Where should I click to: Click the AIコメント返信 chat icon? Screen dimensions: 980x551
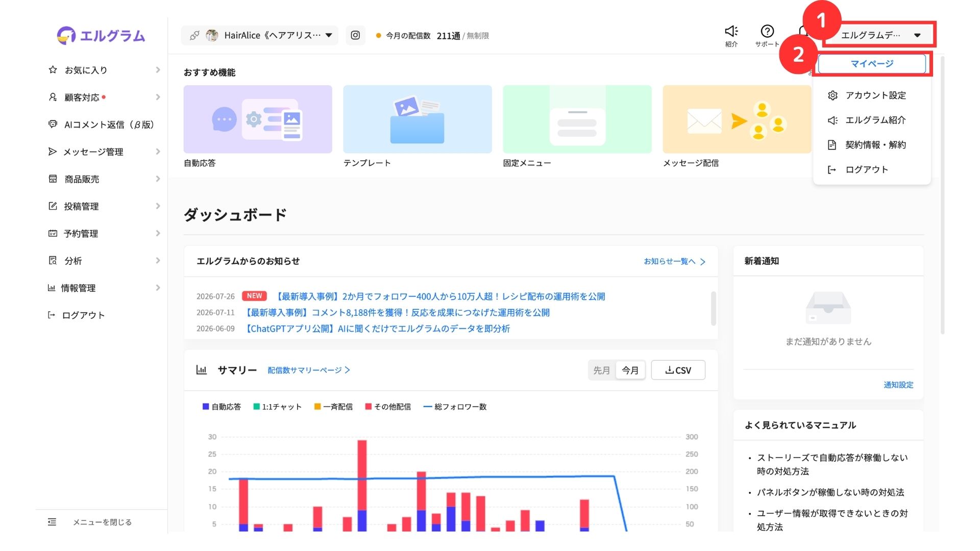pos(53,124)
